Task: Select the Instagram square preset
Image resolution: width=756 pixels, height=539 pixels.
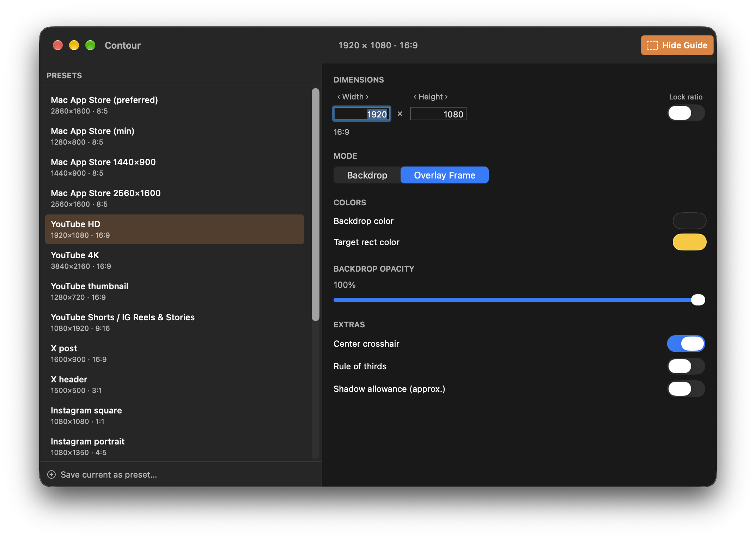Action: point(175,416)
